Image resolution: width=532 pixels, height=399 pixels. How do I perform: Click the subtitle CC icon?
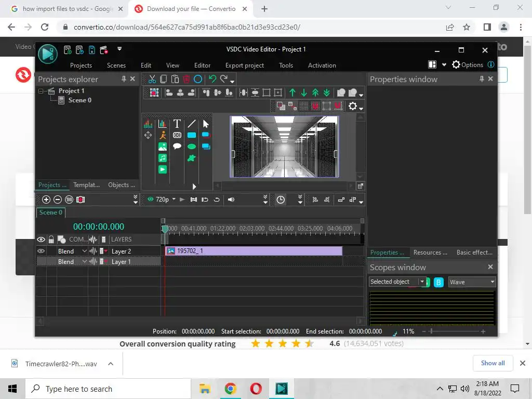[177, 135]
